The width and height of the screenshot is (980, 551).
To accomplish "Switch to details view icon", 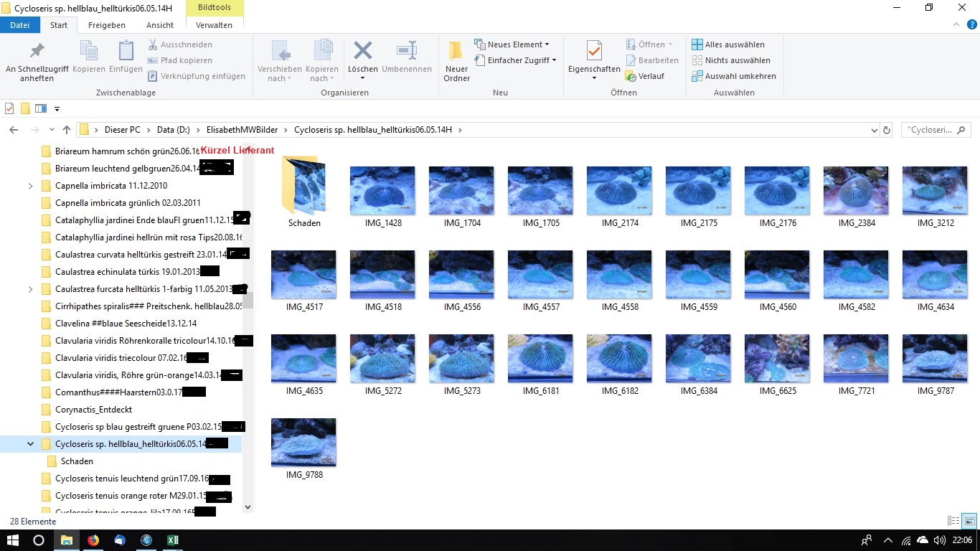I will coord(953,521).
